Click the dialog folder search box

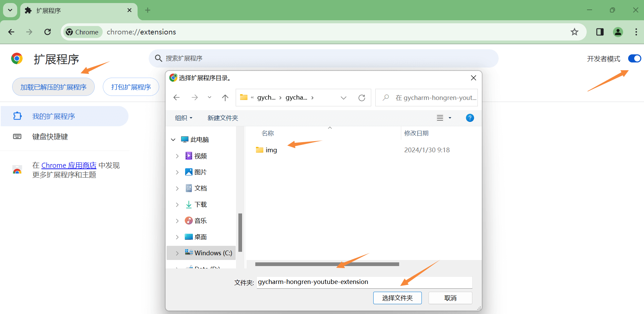427,98
